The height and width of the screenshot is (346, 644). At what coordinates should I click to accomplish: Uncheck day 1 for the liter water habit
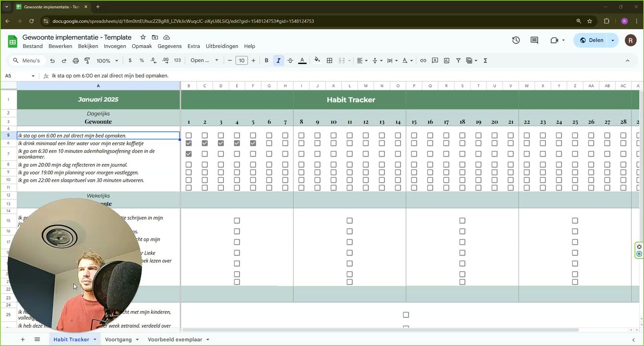point(189,143)
